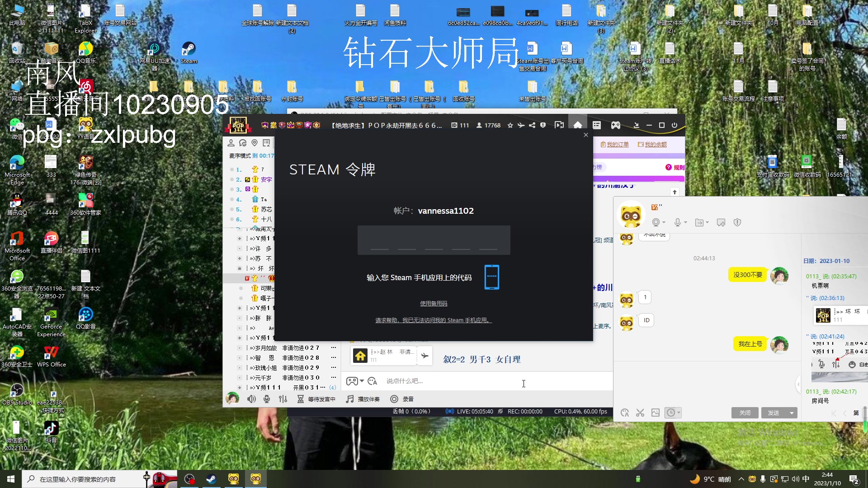Open YY audio mixer settings icon

(x=283, y=399)
